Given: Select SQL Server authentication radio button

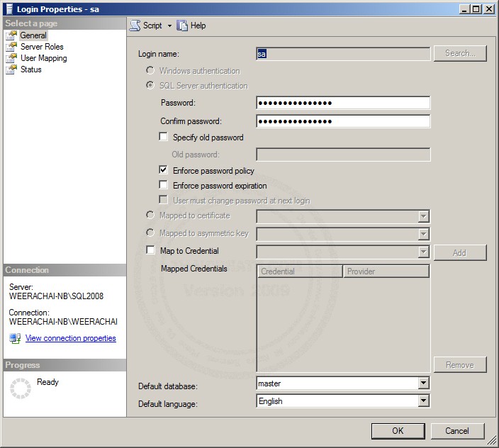Looking at the screenshot, I should click(150, 85).
